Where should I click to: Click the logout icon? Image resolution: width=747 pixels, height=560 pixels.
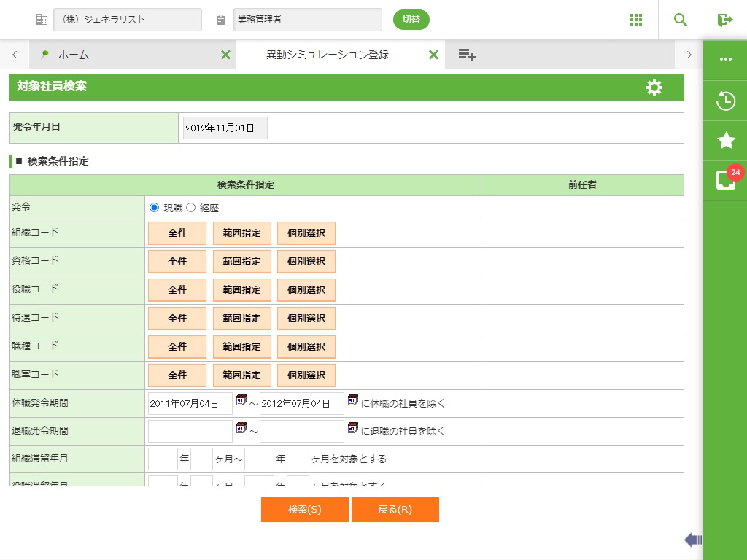724,20
